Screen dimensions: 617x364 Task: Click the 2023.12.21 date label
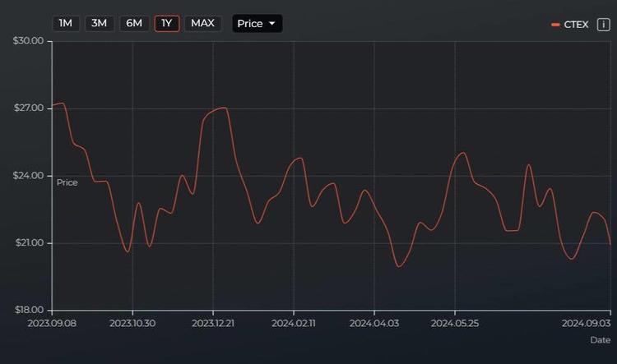point(213,323)
